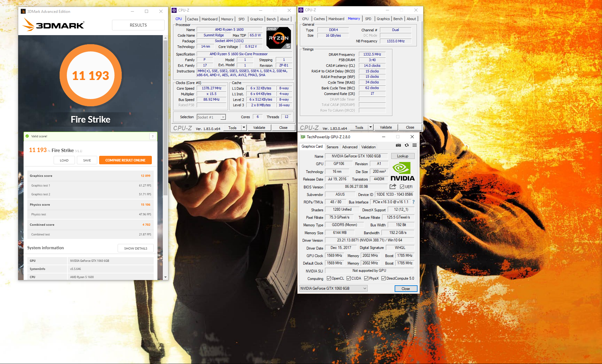Click 3DMark title bar app icon

coord(23,11)
